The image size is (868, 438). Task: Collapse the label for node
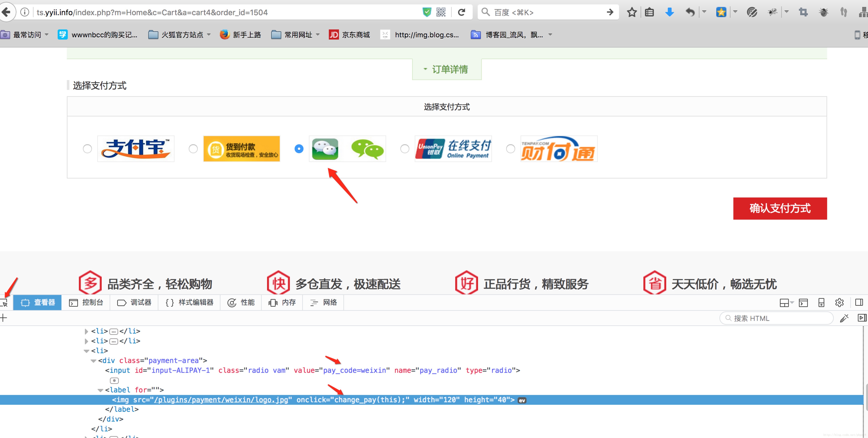point(100,390)
